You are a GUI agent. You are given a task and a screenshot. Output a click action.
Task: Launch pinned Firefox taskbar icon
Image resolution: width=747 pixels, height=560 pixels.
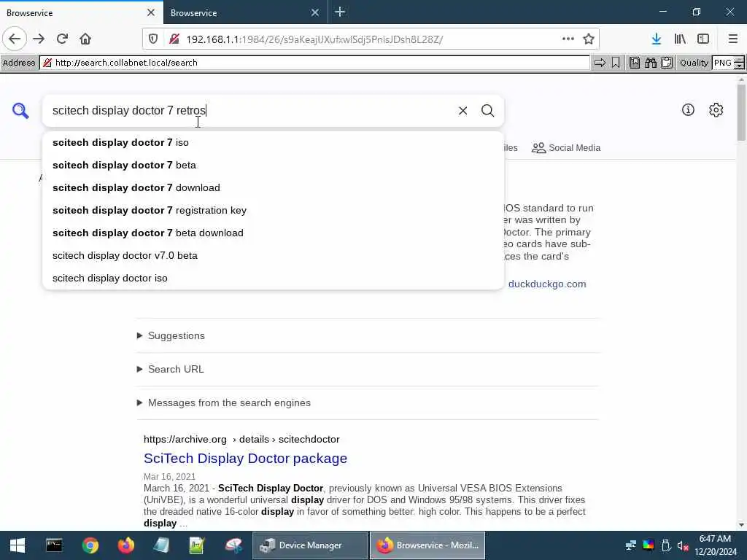tap(125, 545)
